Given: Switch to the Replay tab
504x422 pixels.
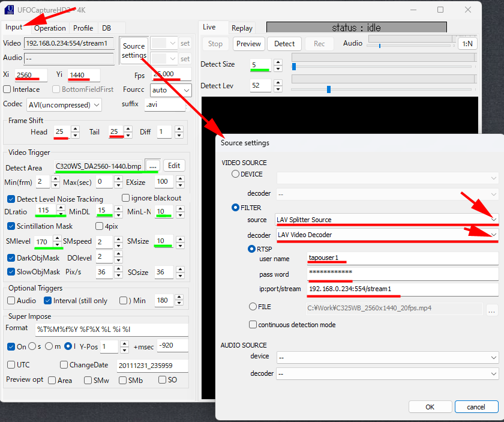Looking at the screenshot, I should [242, 28].
